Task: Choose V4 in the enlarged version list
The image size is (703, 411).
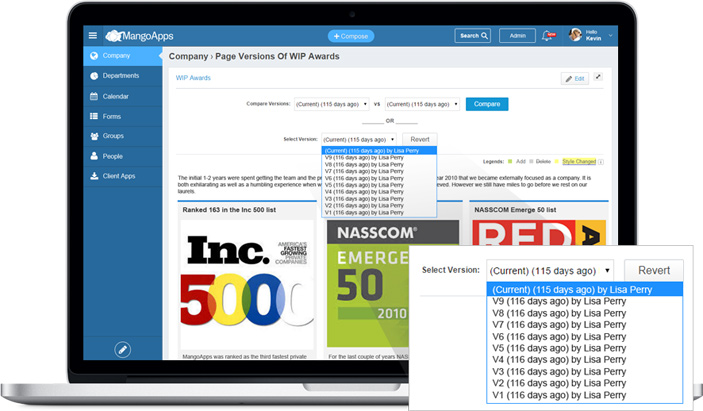Action: pos(585,359)
